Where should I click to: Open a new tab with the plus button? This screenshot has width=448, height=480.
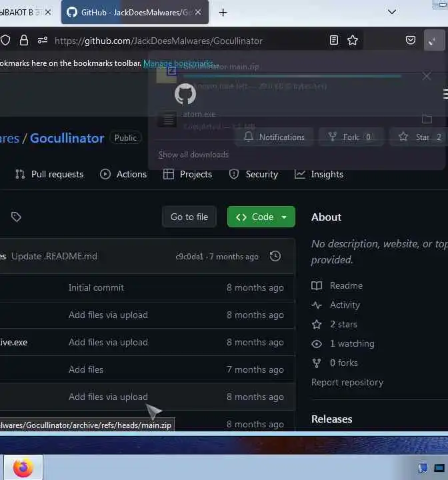click(223, 13)
